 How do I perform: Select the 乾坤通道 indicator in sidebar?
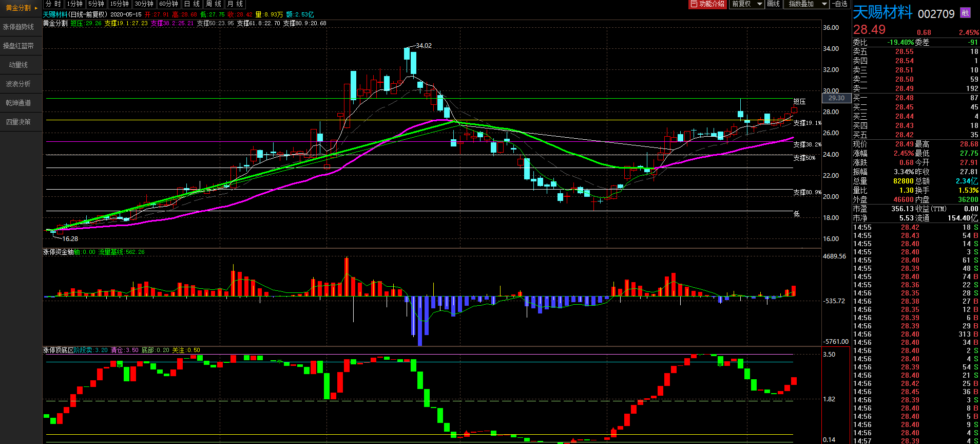(x=18, y=103)
